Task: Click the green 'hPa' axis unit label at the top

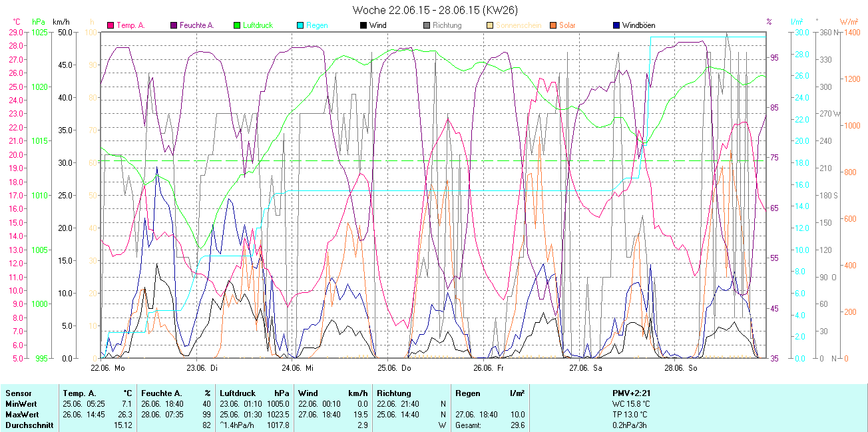Action: point(39,22)
